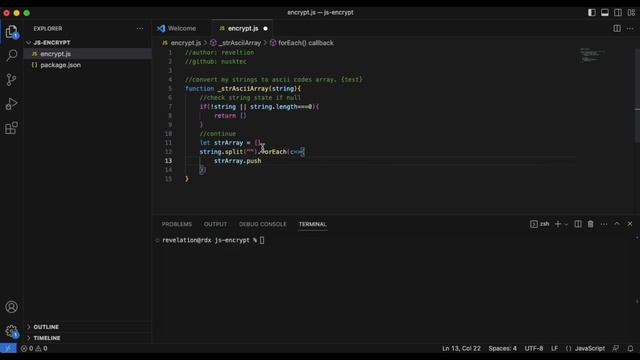Open terminal panel more actions ellipsis
The width and height of the screenshot is (640, 360).
click(x=604, y=224)
